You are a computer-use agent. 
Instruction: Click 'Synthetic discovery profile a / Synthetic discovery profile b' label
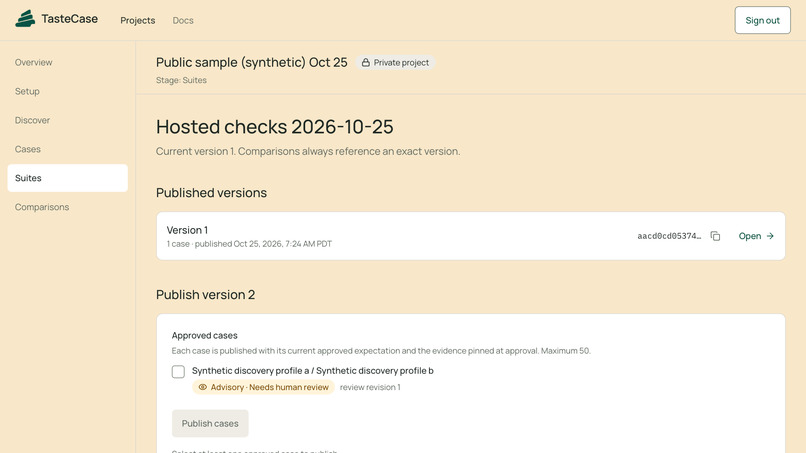(313, 371)
